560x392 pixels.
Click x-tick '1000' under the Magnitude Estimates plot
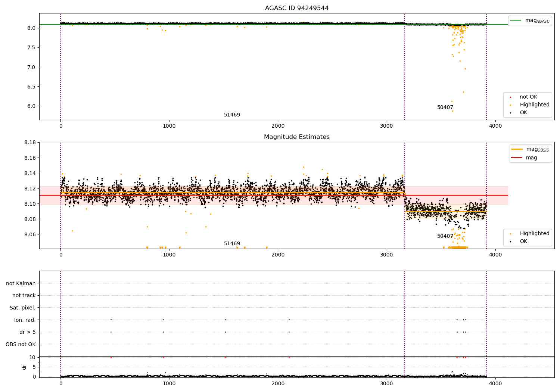[169, 255]
